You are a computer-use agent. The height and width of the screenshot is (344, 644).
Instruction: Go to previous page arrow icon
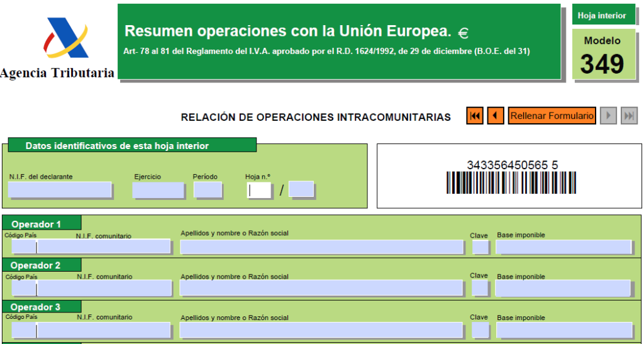click(x=496, y=116)
